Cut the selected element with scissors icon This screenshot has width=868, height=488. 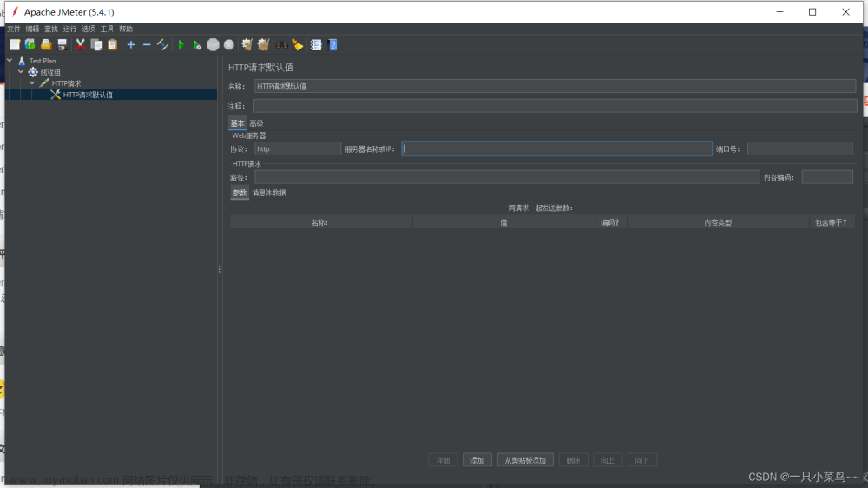coord(80,45)
